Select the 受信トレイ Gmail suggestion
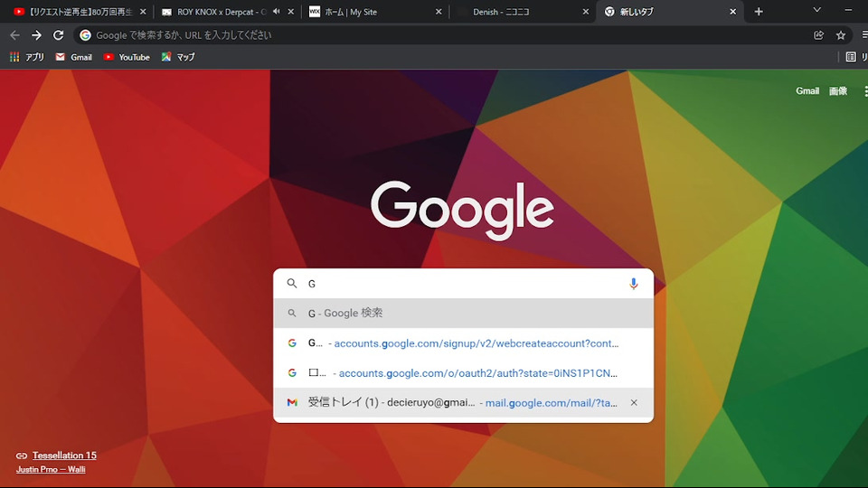Viewport: 868px width, 488px height. (x=463, y=403)
